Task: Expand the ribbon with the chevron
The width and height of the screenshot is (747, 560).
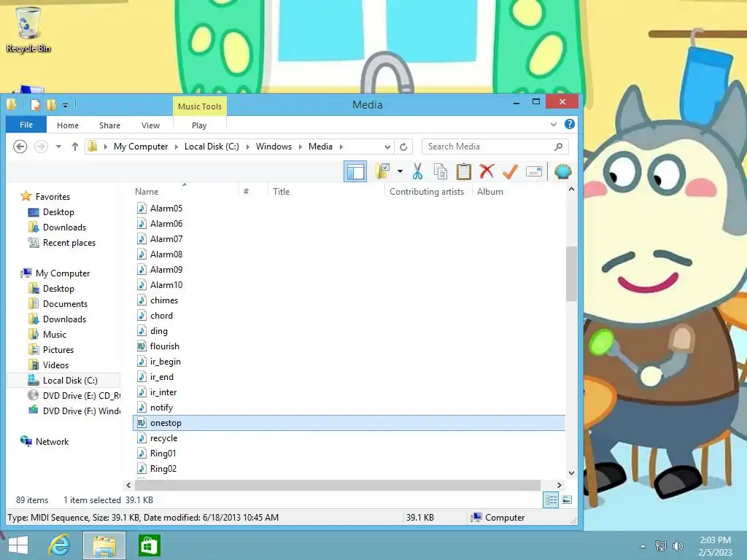Action: (554, 124)
